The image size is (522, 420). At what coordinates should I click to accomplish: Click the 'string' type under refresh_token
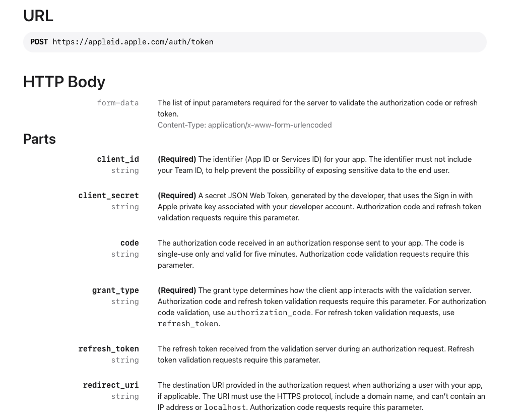point(125,360)
